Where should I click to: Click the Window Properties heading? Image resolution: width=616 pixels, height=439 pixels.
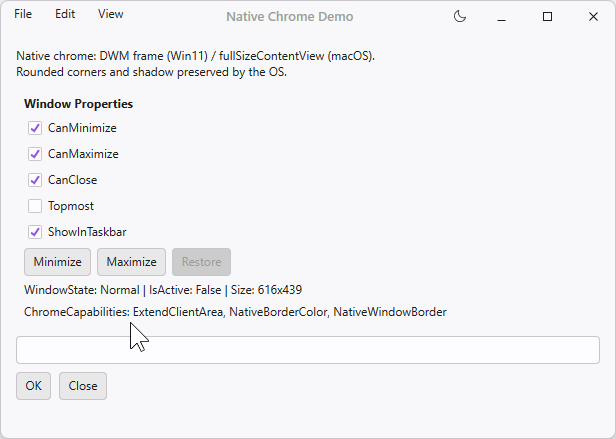[x=78, y=104]
